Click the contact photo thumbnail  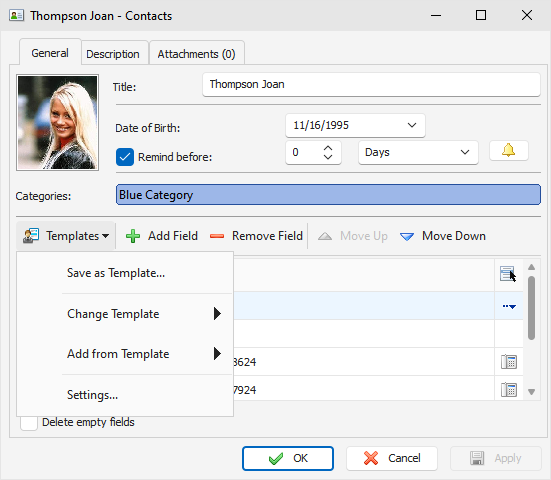click(x=57, y=123)
